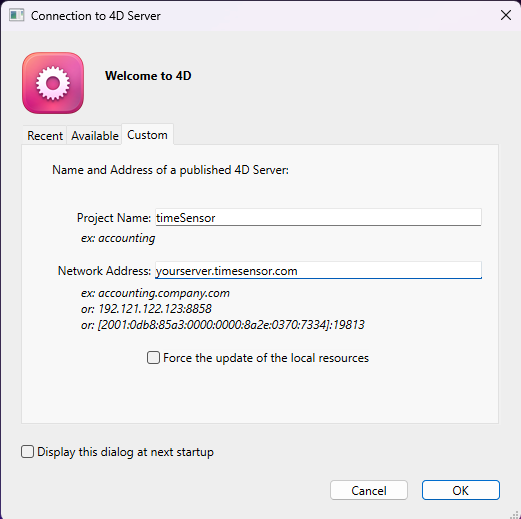Click the Project Name label
The height and width of the screenshot is (519, 521).
(x=114, y=218)
